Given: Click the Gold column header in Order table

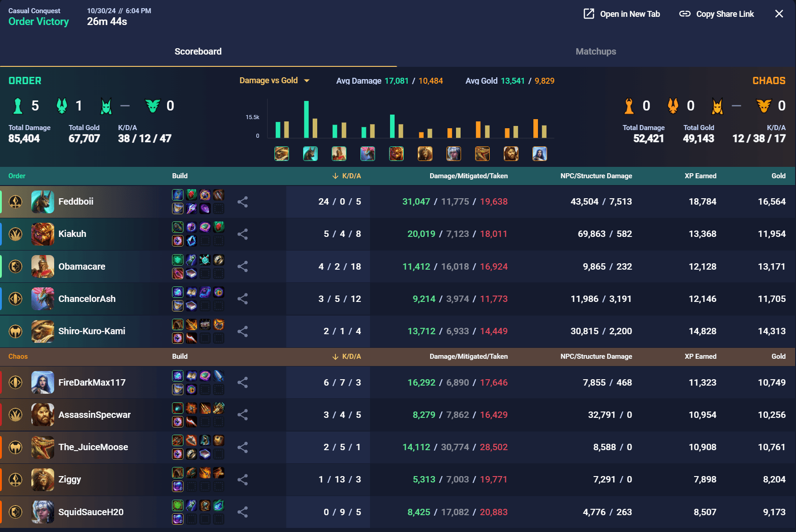Looking at the screenshot, I should coord(778,176).
